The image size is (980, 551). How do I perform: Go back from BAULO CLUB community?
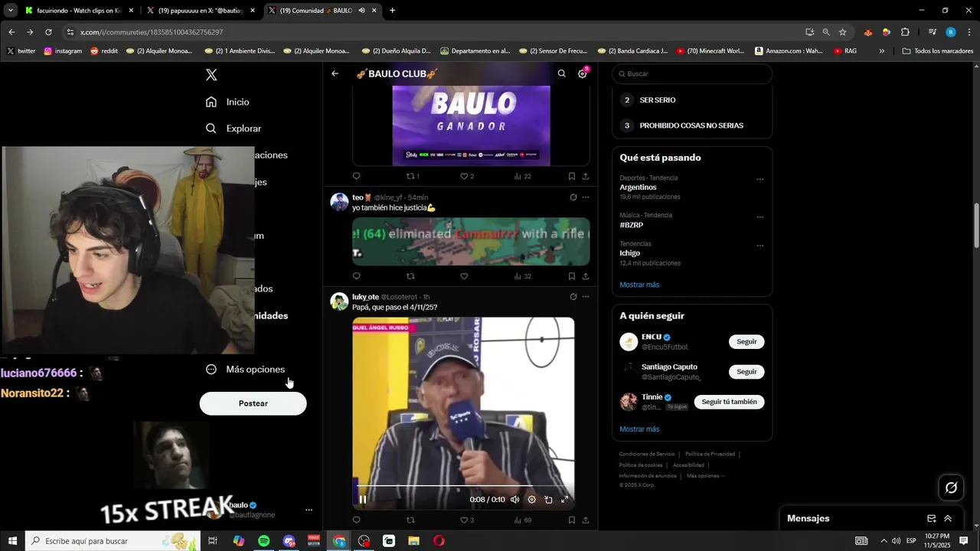click(335, 73)
